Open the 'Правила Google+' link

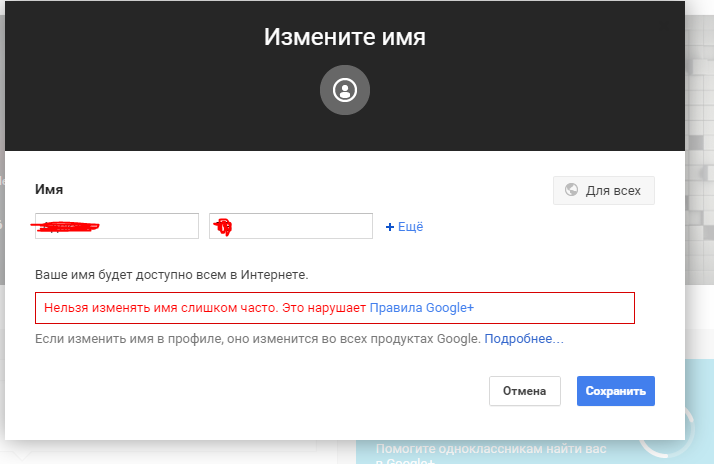click(422, 308)
